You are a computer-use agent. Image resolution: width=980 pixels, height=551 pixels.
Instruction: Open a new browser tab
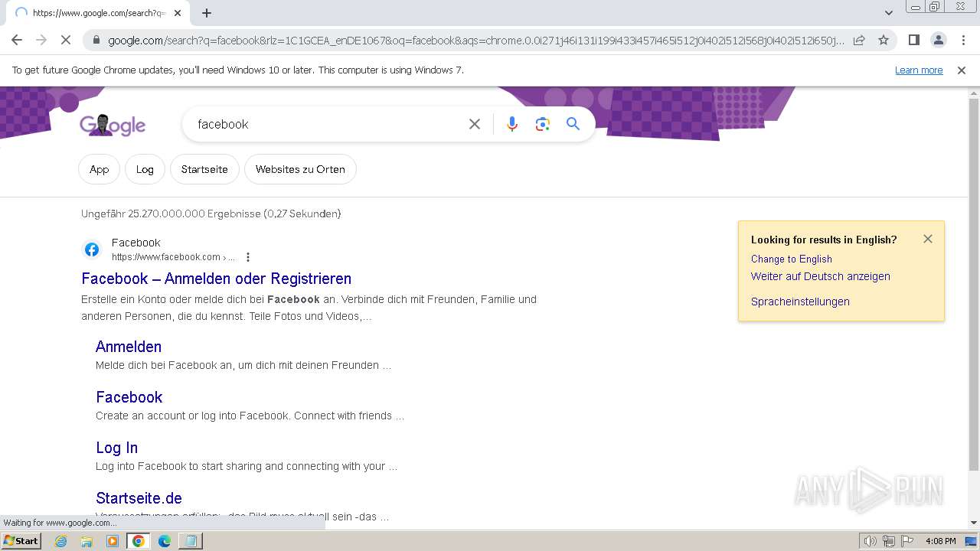(207, 13)
